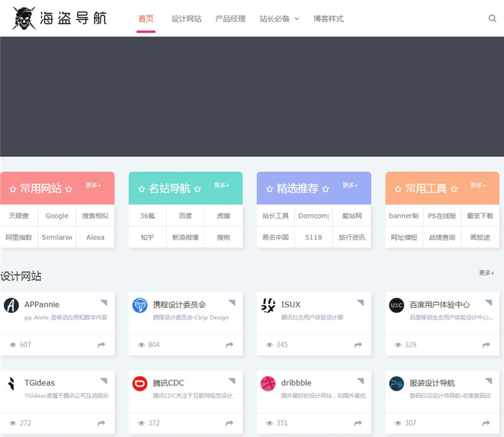Image resolution: width=504 pixels, height=437 pixels.
Task: Click the eye views icon on APPannie card
Action: point(13,345)
